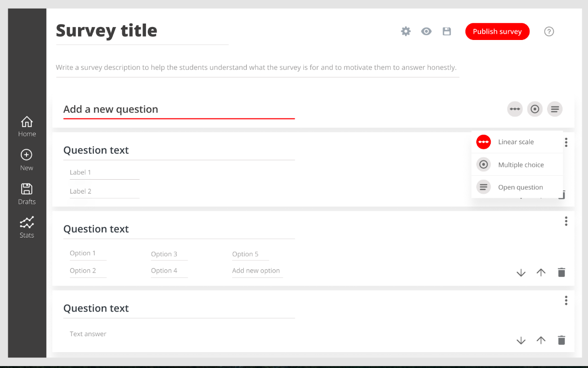Add a multiple choice question from the toolbar icon

point(535,109)
